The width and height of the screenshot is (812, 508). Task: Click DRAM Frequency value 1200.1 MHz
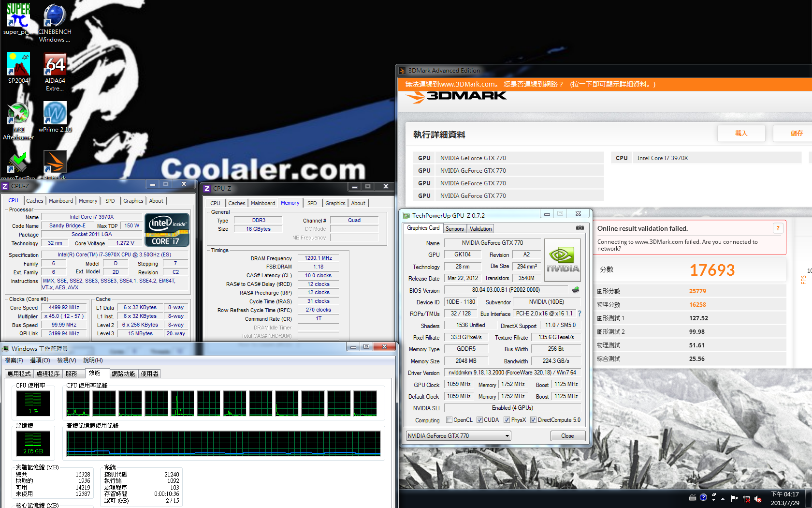coord(318,258)
